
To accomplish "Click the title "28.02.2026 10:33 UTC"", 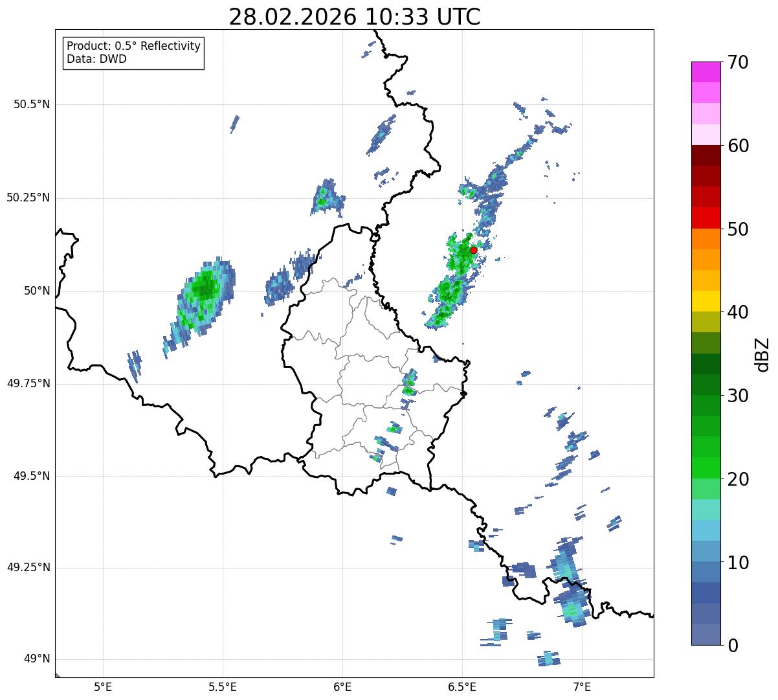I will 355,17.
